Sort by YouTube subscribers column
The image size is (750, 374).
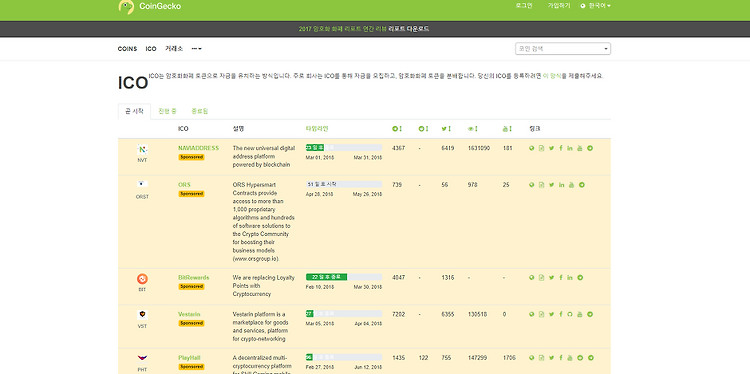pos(507,129)
